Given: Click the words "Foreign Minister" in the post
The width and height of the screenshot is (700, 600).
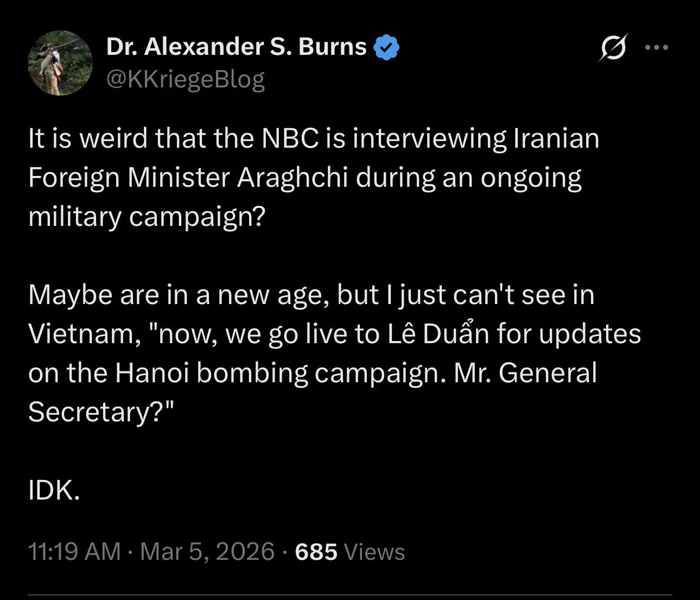Looking at the screenshot, I should [x=128, y=177].
